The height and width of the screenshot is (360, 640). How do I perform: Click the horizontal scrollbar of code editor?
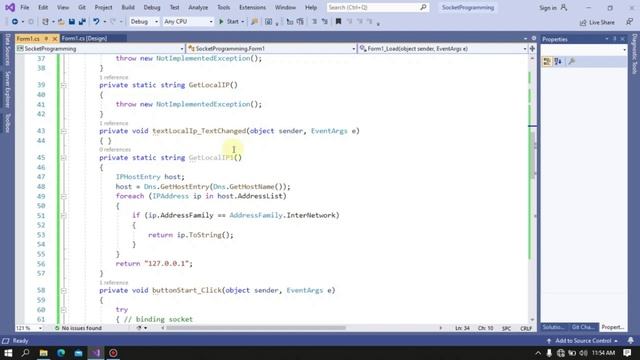pos(256,328)
